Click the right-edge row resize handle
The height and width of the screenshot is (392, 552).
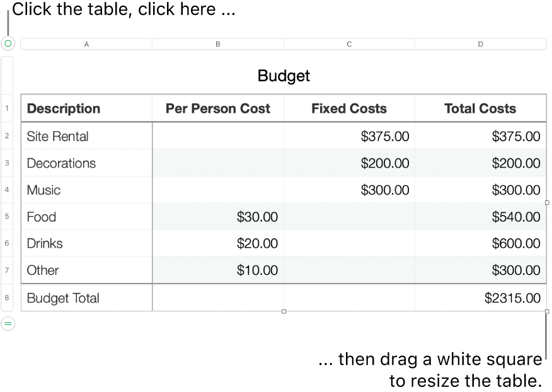pyautogui.click(x=547, y=202)
